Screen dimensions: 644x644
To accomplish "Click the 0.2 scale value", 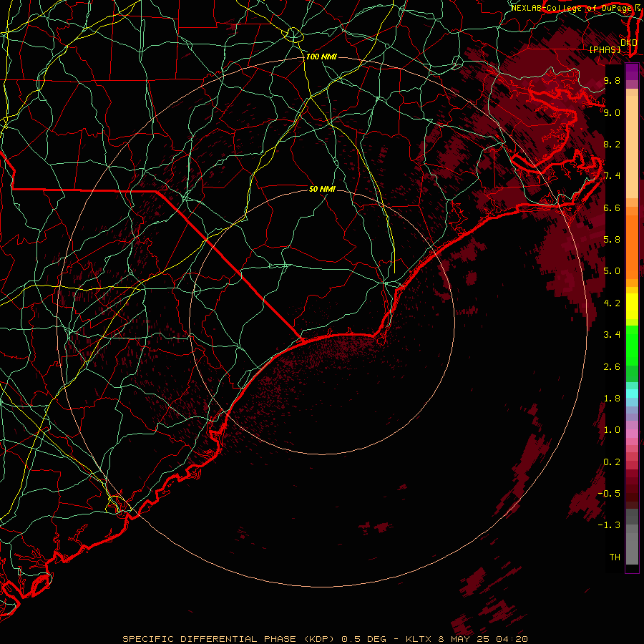I will (612, 462).
